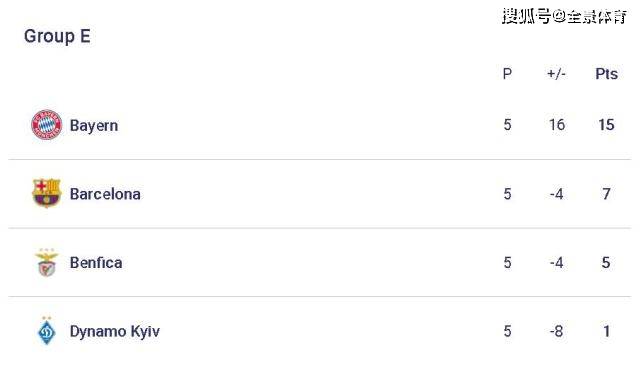
Task: Click the Benfica eagle crest
Action: point(47,262)
